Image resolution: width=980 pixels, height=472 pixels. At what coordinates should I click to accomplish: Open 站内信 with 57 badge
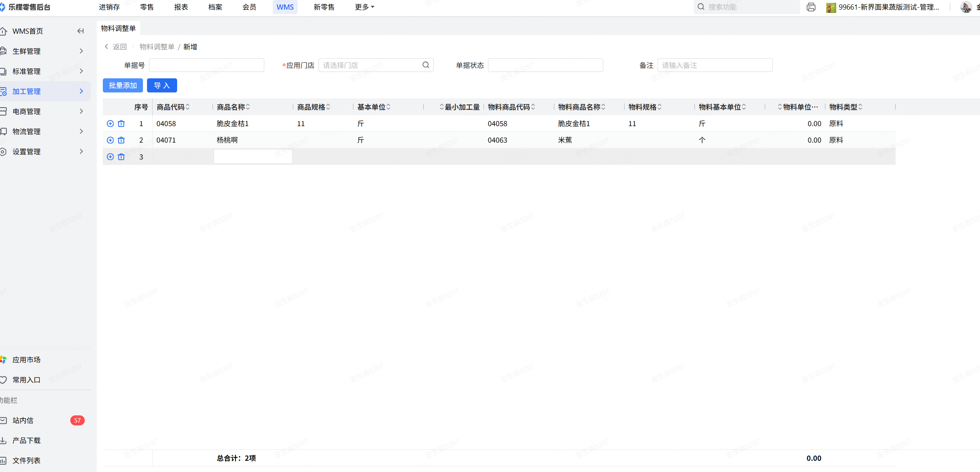coord(23,420)
